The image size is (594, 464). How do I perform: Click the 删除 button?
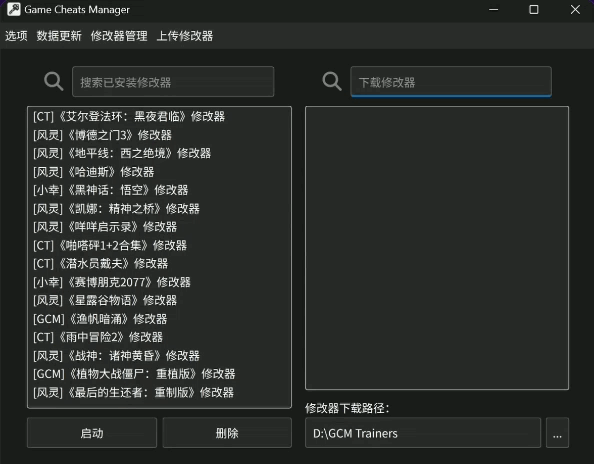227,433
